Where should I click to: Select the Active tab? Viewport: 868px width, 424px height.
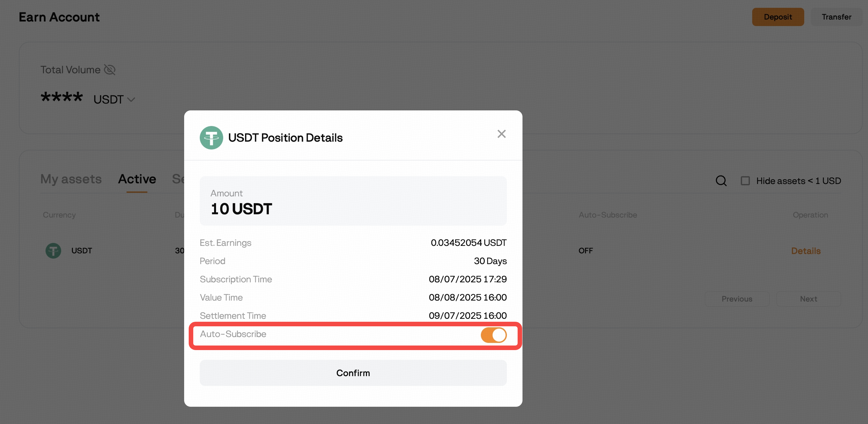pos(137,179)
